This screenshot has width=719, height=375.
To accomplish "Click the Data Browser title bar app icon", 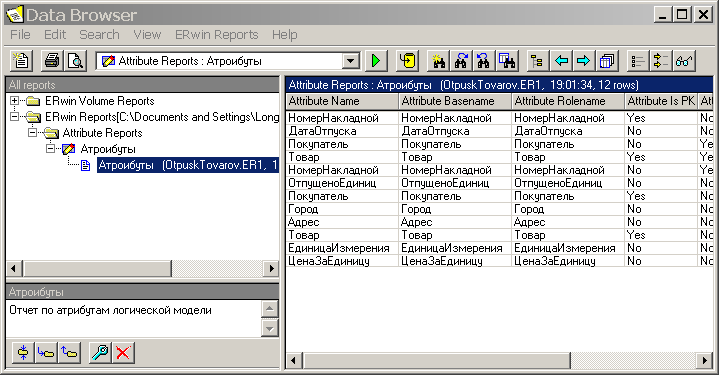I will (15, 15).
